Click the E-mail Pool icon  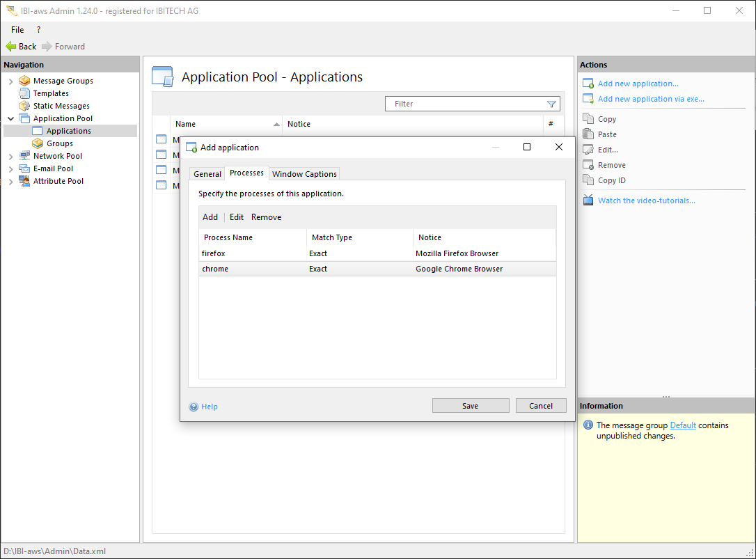point(24,168)
